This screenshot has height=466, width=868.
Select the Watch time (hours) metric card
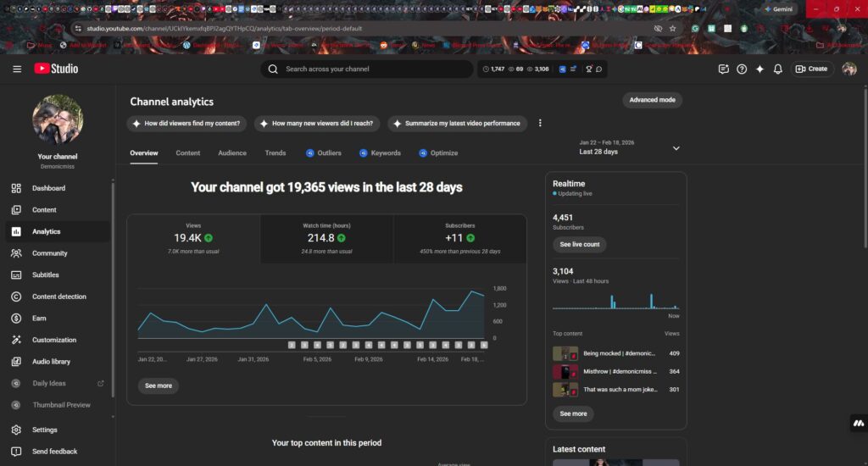point(326,238)
